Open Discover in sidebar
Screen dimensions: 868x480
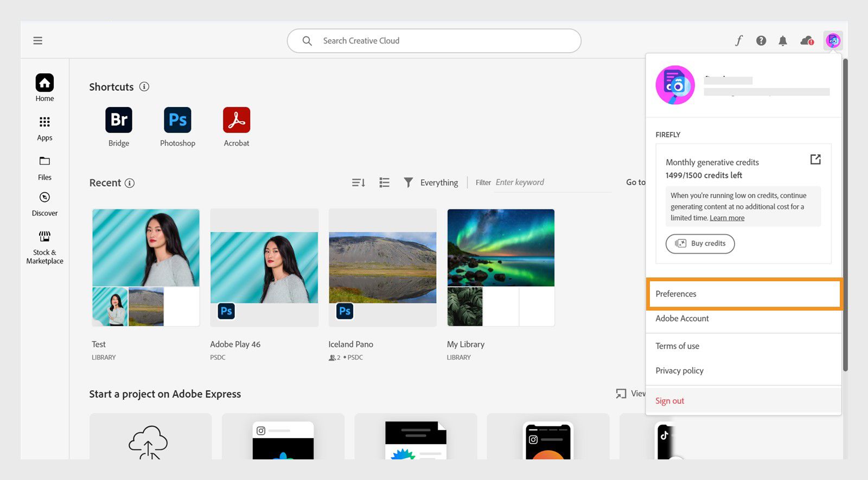tap(44, 204)
